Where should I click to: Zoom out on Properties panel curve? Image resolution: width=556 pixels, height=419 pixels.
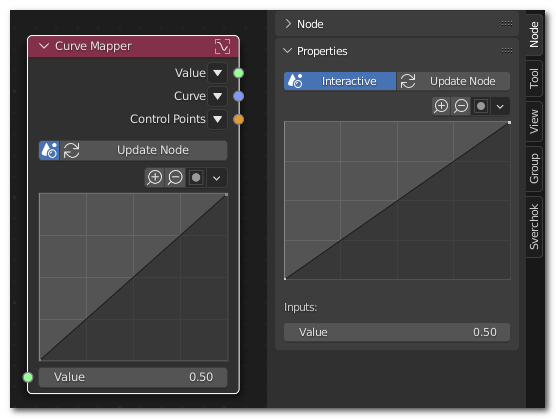(461, 106)
